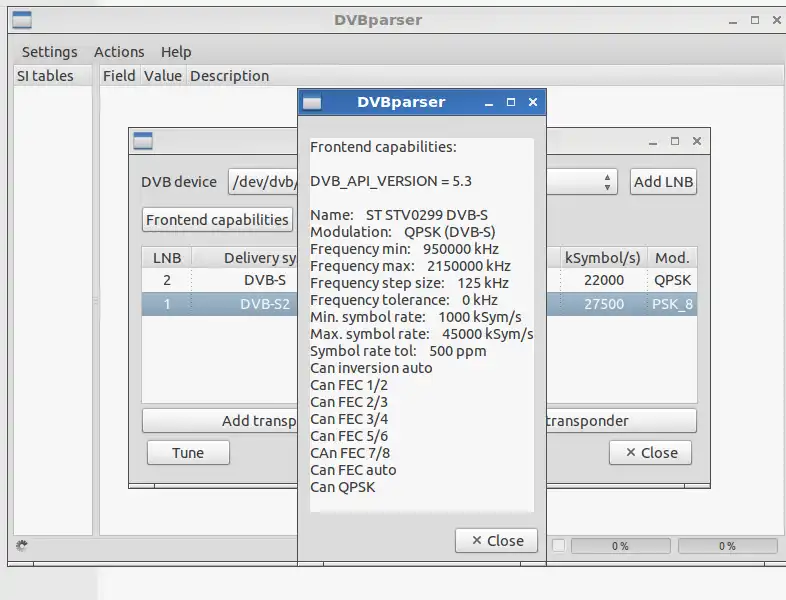The width and height of the screenshot is (786, 600).
Task: Click the Can inversion auto line
Action: (371, 368)
